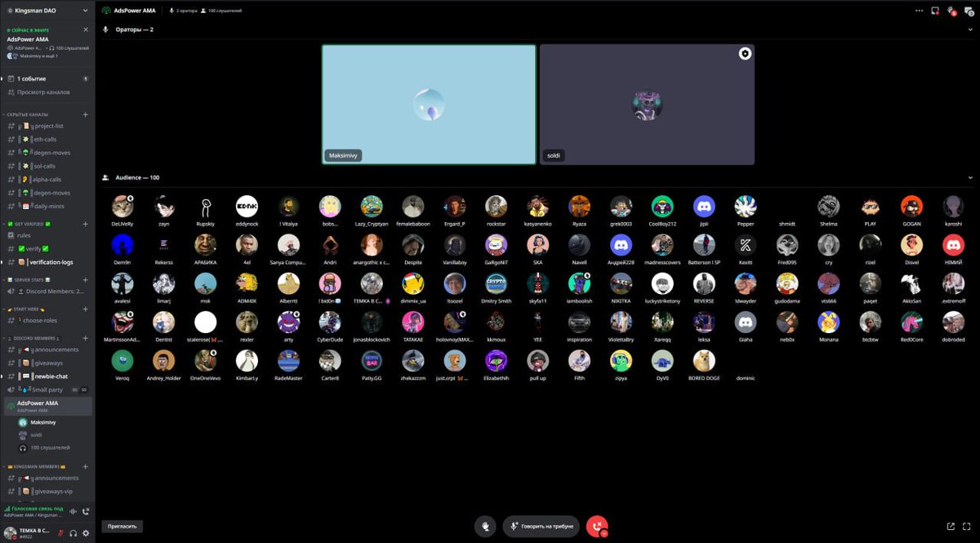The image size is (980, 543).
Task: Click Maksimivy speaker tile
Action: tap(429, 105)
